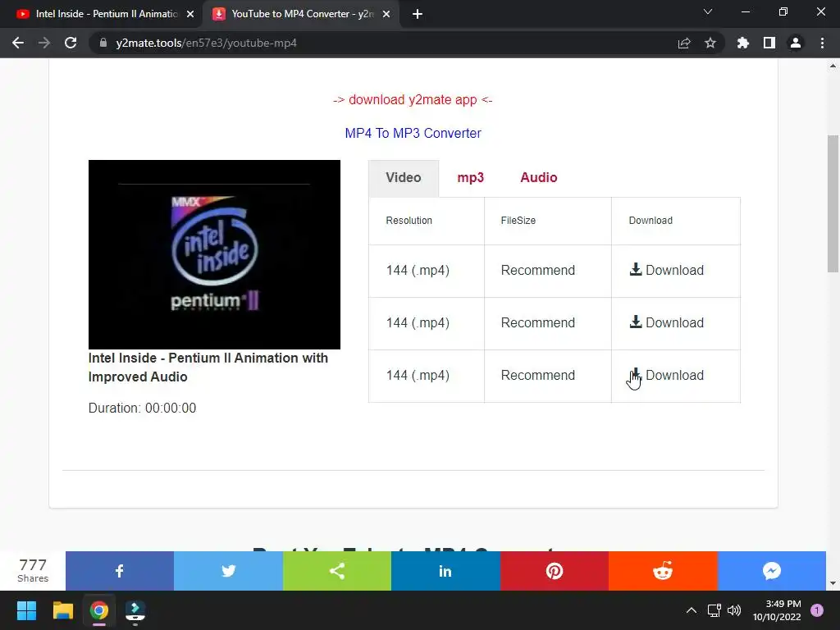This screenshot has width=840, height=630.
Task: Share this page via address bar icon
Action: tap(684, 43)
